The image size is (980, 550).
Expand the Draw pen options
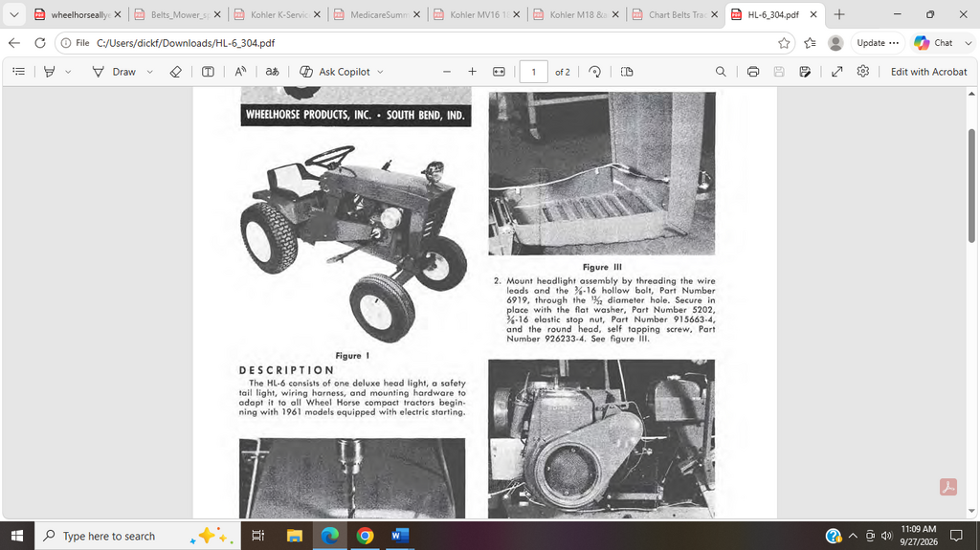click(x=150, y=72)
